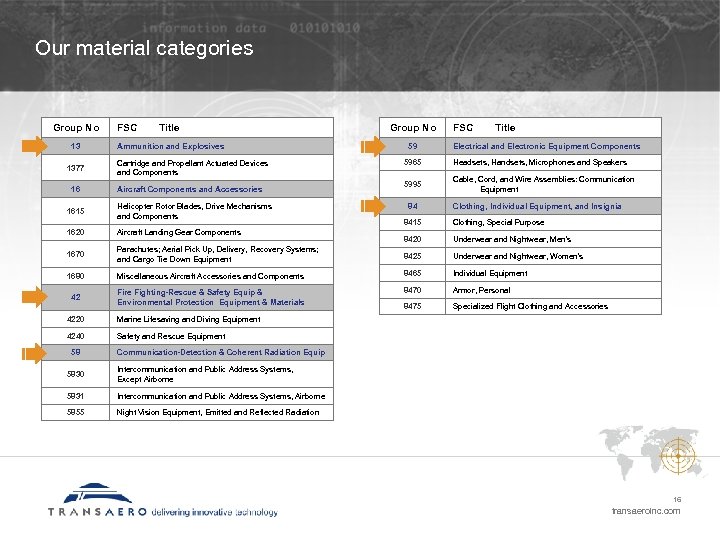Select 'Communication-Detection & Coherent Radiation Equip' heading
The image size is (720, 540).
pyautogui.click(x=221, y=352)
